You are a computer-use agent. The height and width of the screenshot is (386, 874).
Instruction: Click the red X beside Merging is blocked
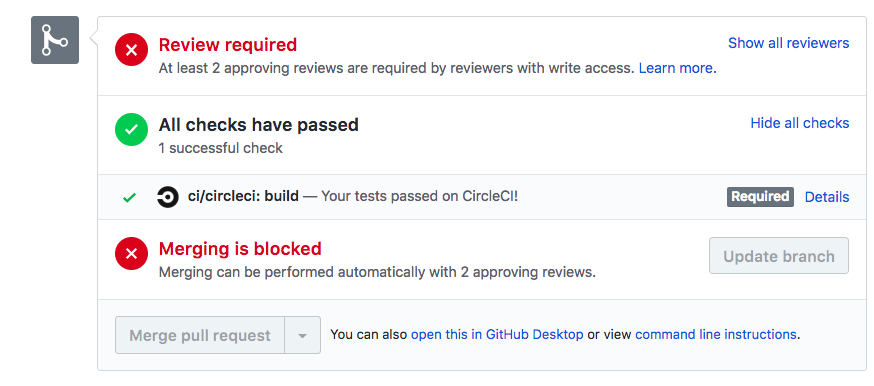132,253
